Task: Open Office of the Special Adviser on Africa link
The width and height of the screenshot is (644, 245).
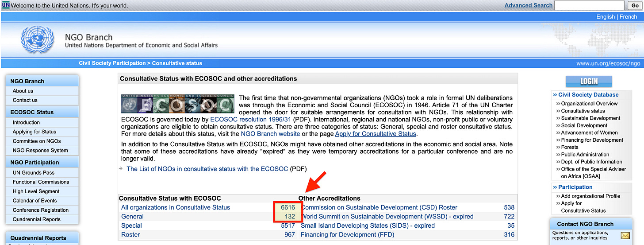Action: tap(594, 172)
